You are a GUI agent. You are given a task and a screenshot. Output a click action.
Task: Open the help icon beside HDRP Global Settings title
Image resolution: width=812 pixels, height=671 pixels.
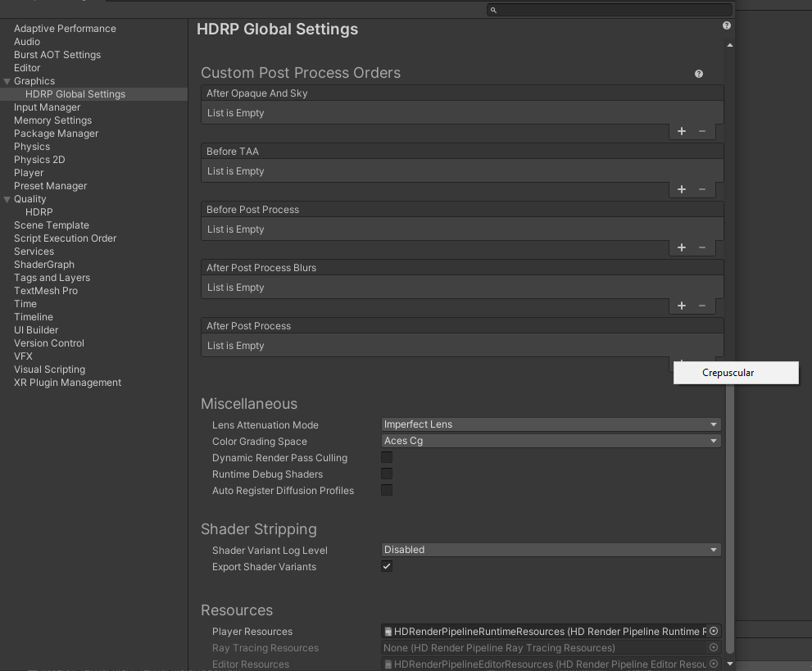726,25
